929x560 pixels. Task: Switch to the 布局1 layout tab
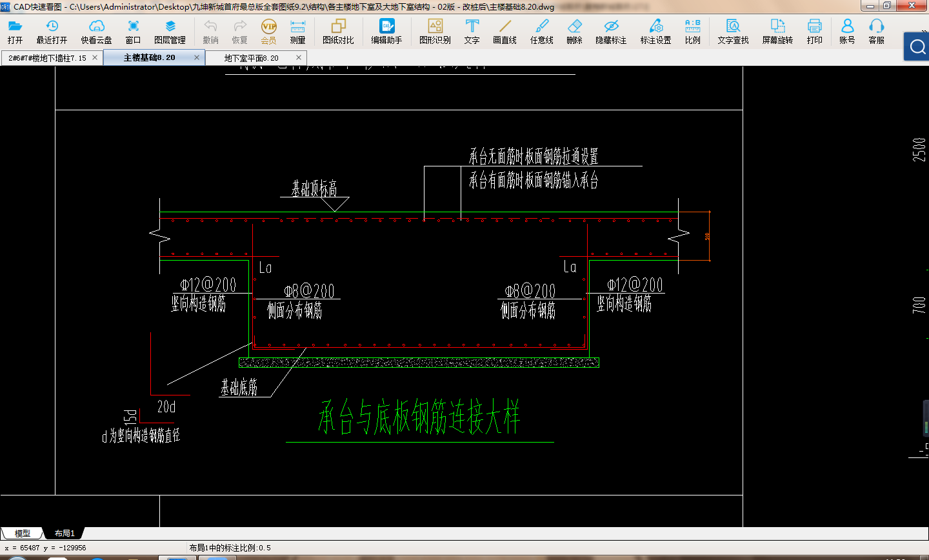(x=65, y=534)
